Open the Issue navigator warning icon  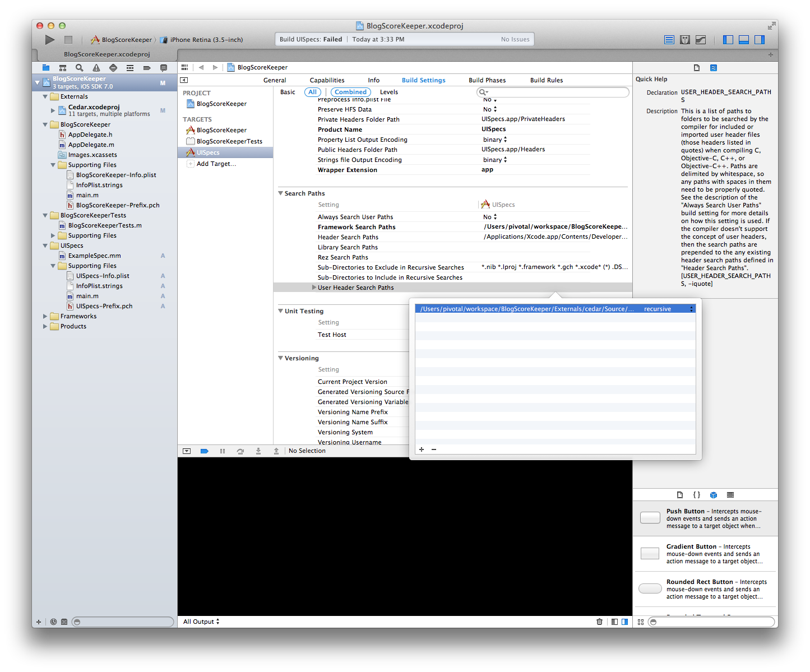[96, 68]
